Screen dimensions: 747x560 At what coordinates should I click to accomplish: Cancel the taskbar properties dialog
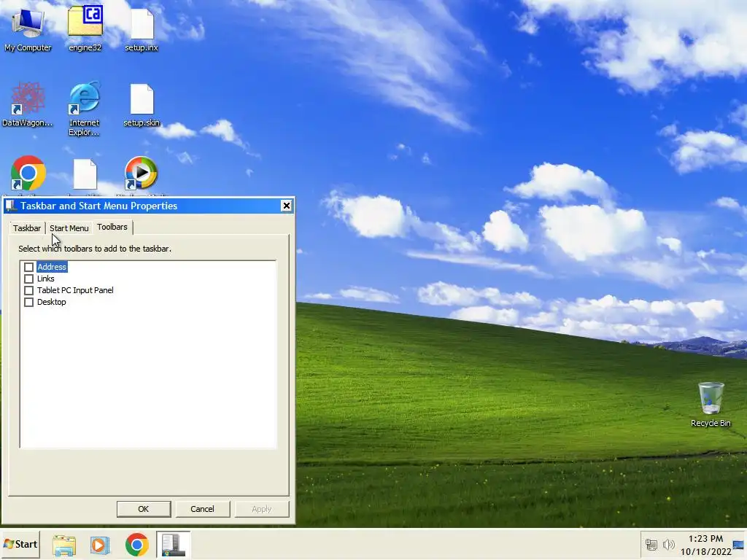pyautogui.click(x=203, y=509)
